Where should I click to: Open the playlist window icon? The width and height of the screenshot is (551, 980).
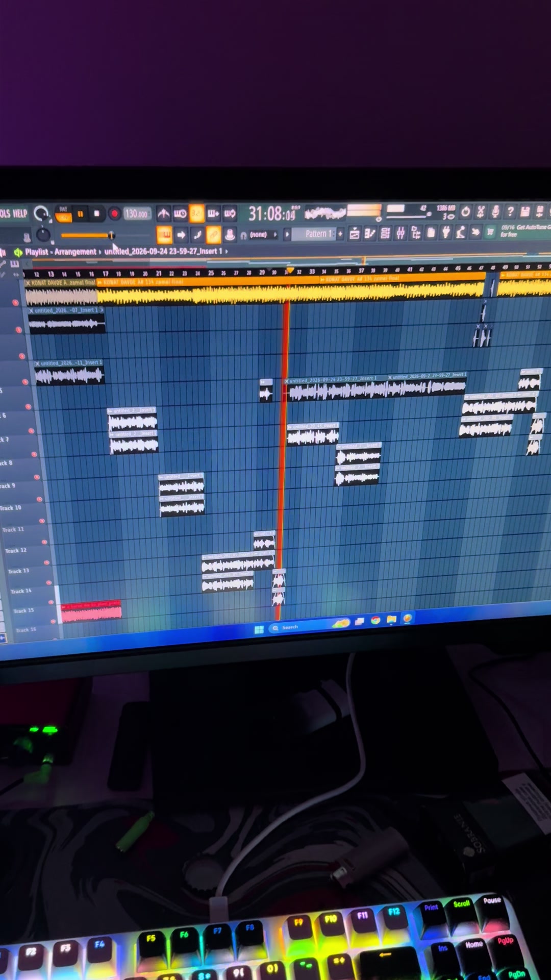[x=355, y=234]
